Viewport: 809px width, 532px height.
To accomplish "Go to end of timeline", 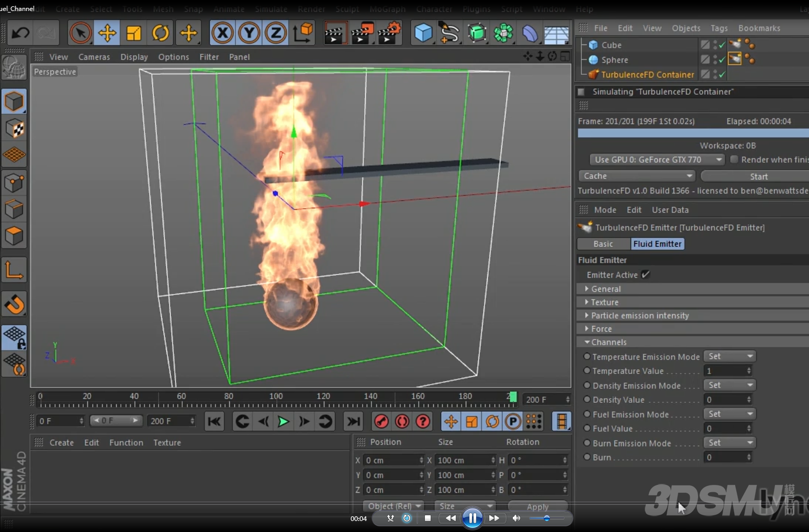I will point(353,421).
